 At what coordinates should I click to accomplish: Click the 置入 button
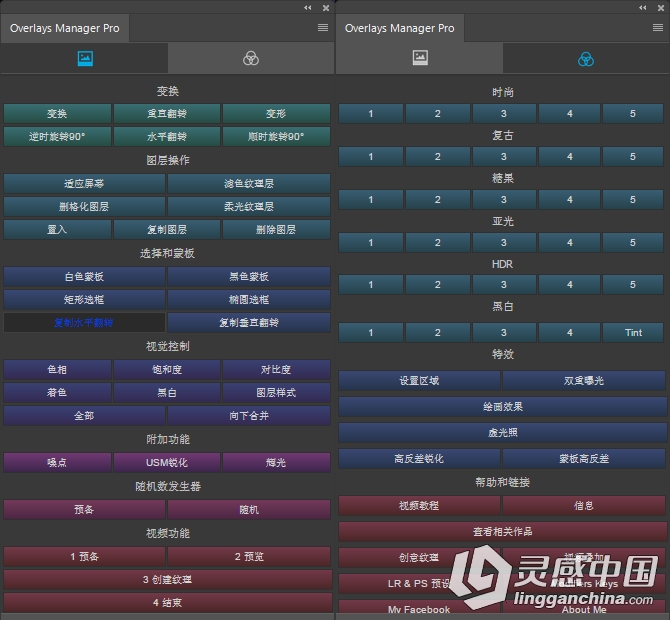(57, 230)
